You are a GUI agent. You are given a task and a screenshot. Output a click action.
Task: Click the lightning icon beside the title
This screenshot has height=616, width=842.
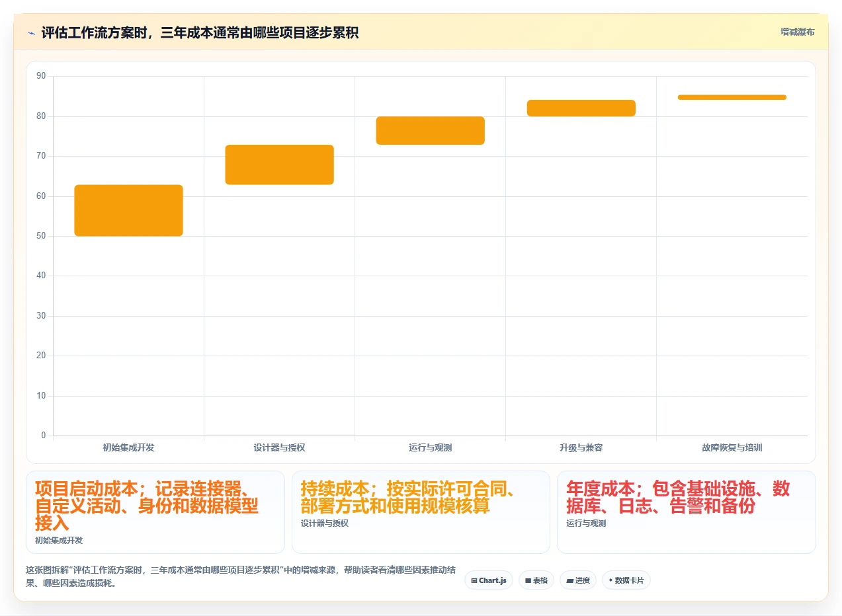click(31, 32)
